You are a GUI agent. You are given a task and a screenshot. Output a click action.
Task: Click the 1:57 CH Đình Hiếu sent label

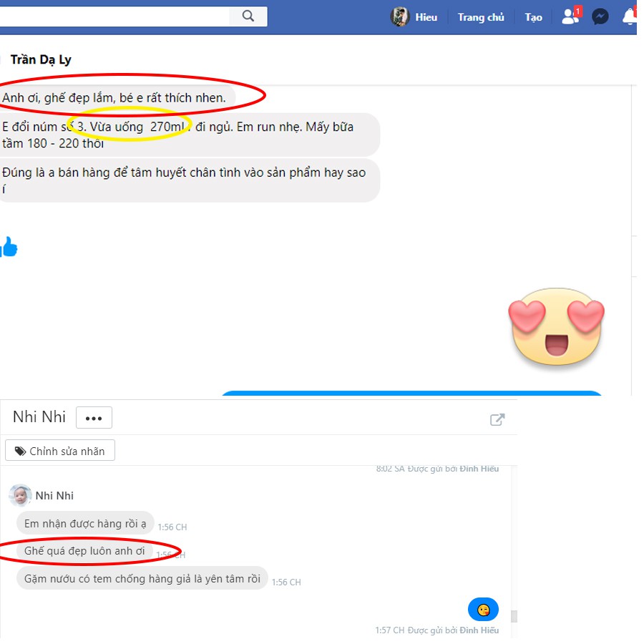tap(437, 630)
